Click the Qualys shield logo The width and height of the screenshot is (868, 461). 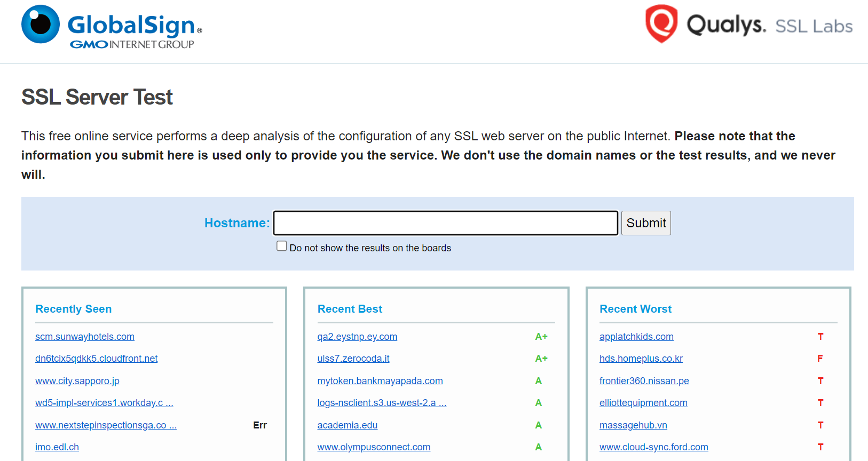click(x=661, y=24)
